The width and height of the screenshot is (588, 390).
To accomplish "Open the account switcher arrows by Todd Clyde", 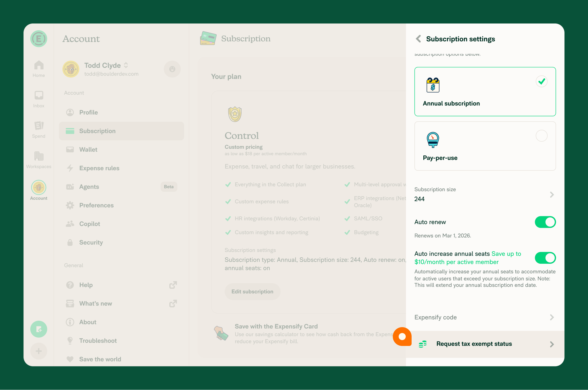I will click(x=126, y=65).
